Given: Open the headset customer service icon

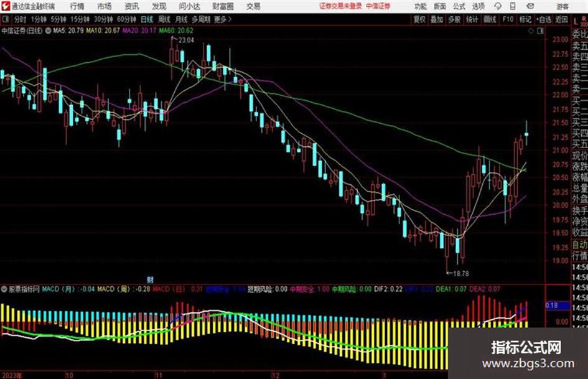Looking at the screenshot, I should (498, 6).
